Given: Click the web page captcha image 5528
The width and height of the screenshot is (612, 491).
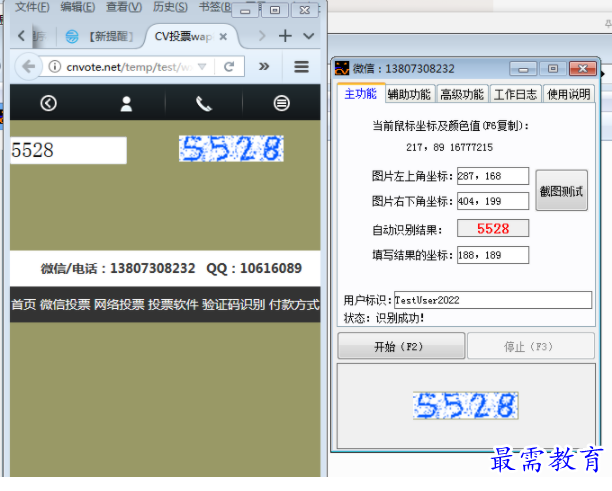Looking at the screenshot, I should pos(231,148).
